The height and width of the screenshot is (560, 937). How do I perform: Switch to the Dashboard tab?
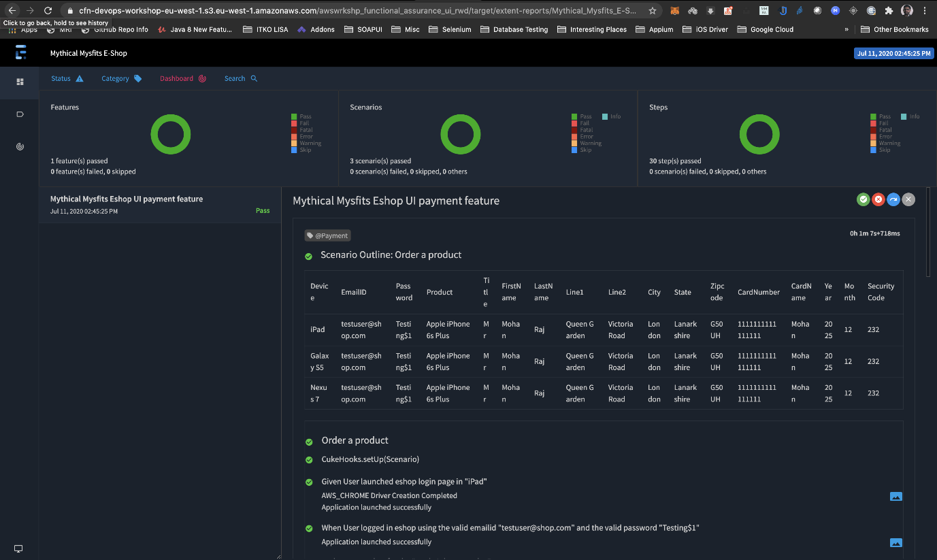pos(183,78)
